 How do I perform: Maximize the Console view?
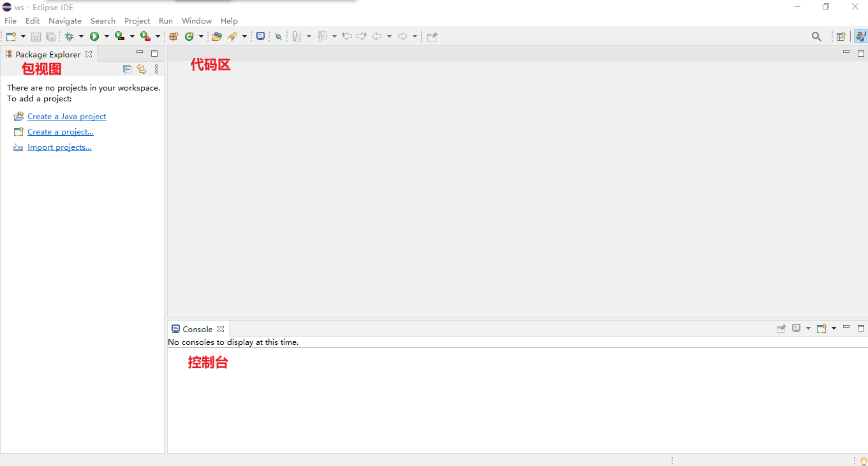click(861, 328)
